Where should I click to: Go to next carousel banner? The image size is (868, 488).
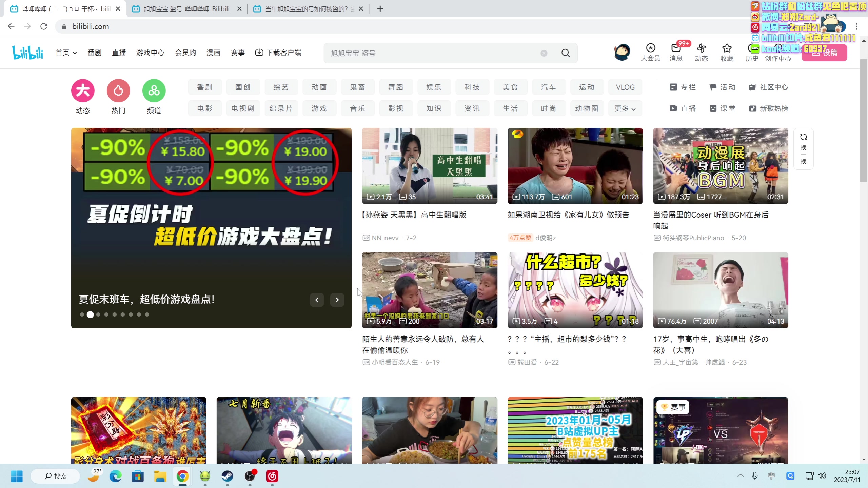pyautogui.click(x=337, y=300)
